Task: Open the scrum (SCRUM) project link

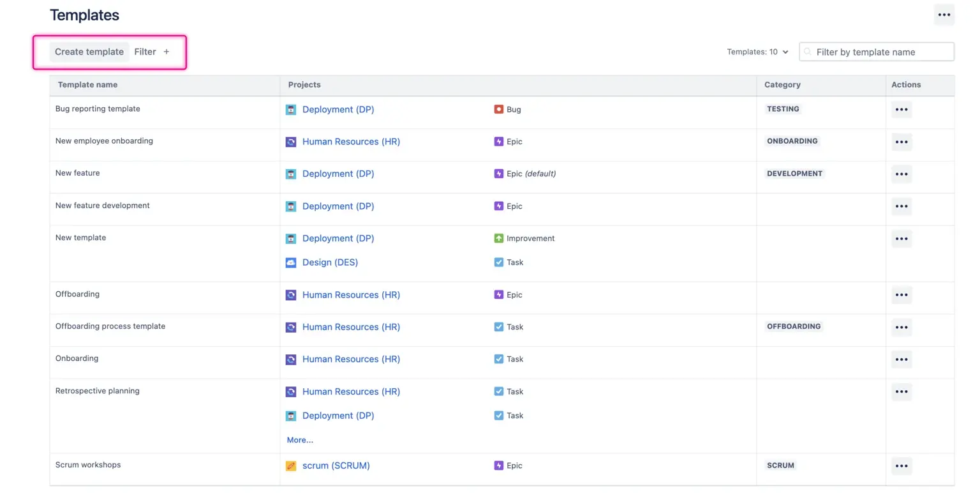Action: click(x=336, y=466)
